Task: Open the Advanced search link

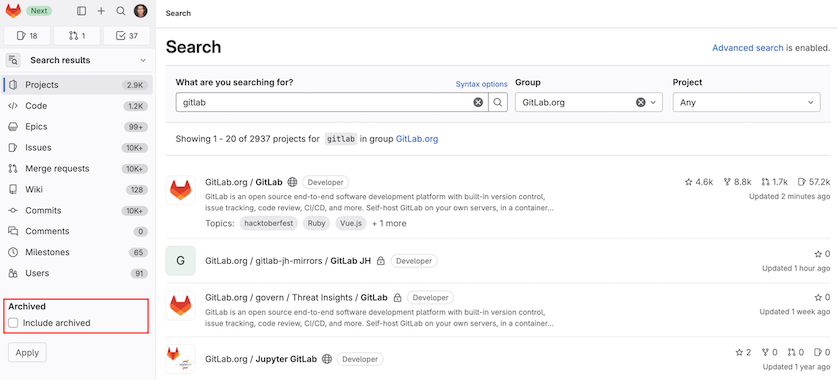Action: (x=748, y=48)
